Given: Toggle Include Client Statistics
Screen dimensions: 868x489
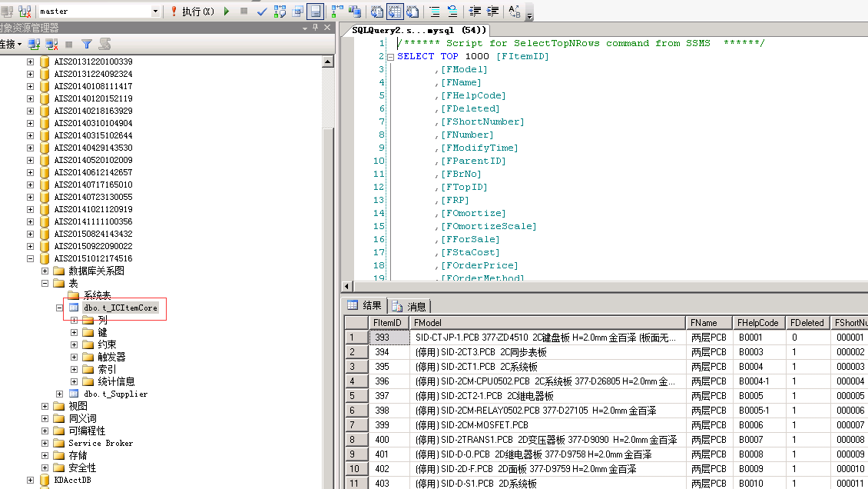Looking at the screenshot, I should click(354, 11).
